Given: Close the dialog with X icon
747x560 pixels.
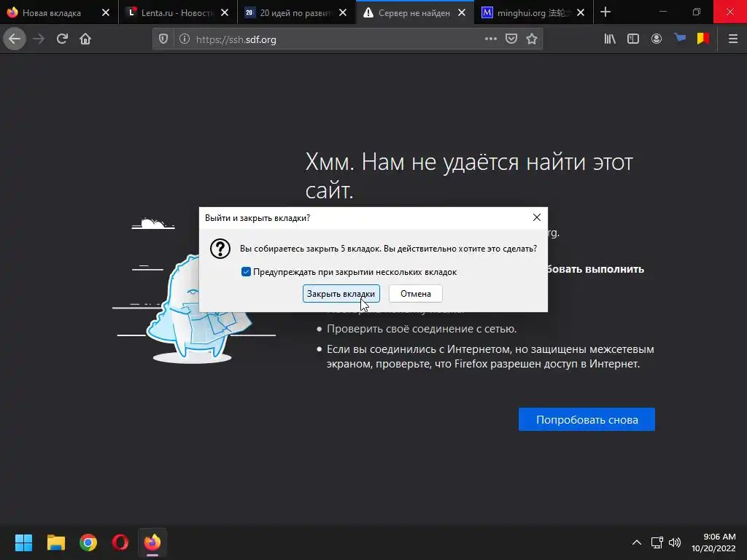Looking at the screenshot, I should [x=536, y=217].
